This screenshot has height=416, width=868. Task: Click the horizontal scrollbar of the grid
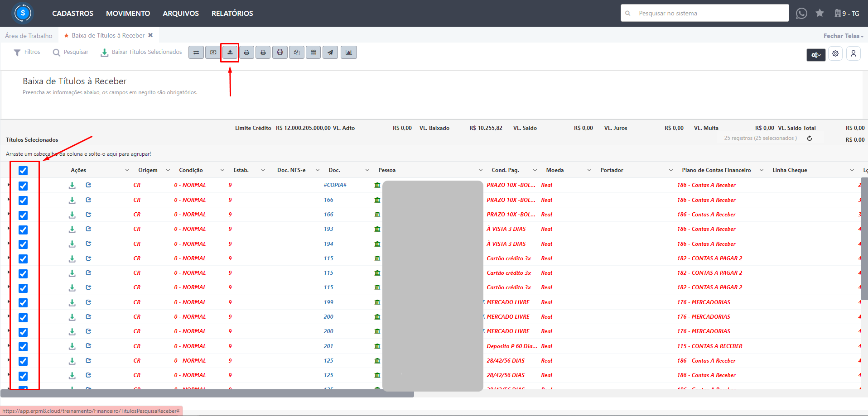[x=207, y=394]
